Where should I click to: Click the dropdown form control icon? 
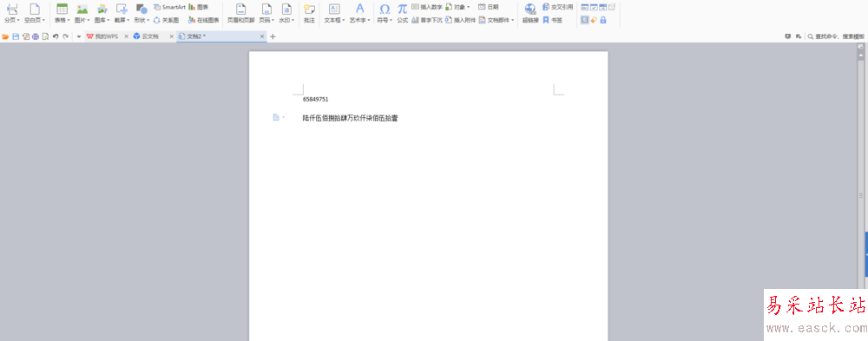tap(603, 7)
